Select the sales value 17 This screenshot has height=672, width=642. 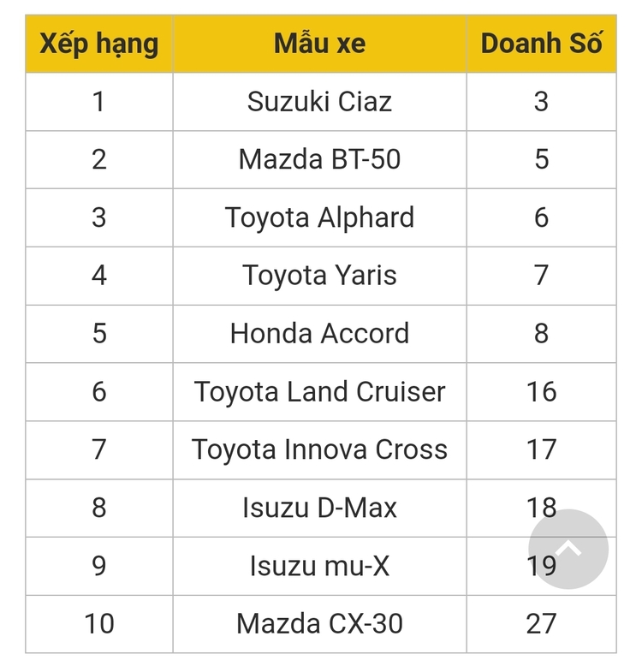click(542, 450)
